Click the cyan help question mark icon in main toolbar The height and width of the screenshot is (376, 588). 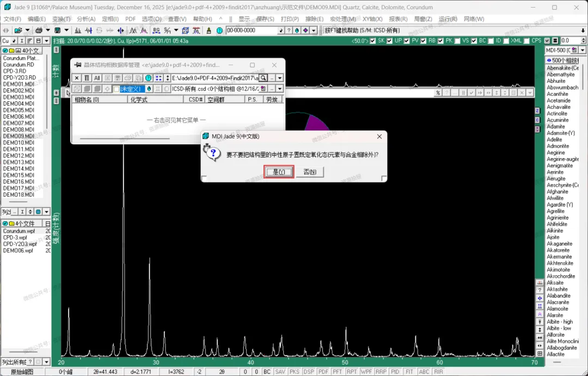point(220,31)
